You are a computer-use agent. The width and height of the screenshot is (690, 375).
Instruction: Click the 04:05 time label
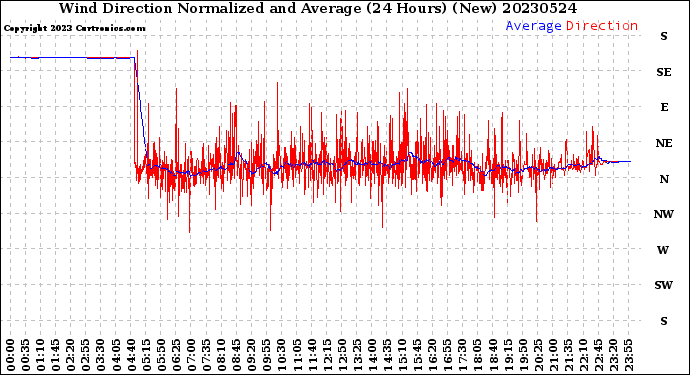point(116,355)
